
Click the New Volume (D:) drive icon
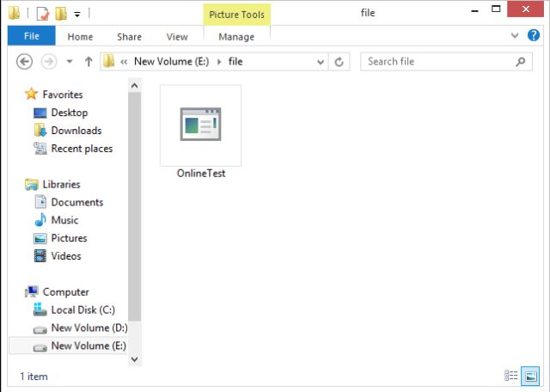coord(40,330)
